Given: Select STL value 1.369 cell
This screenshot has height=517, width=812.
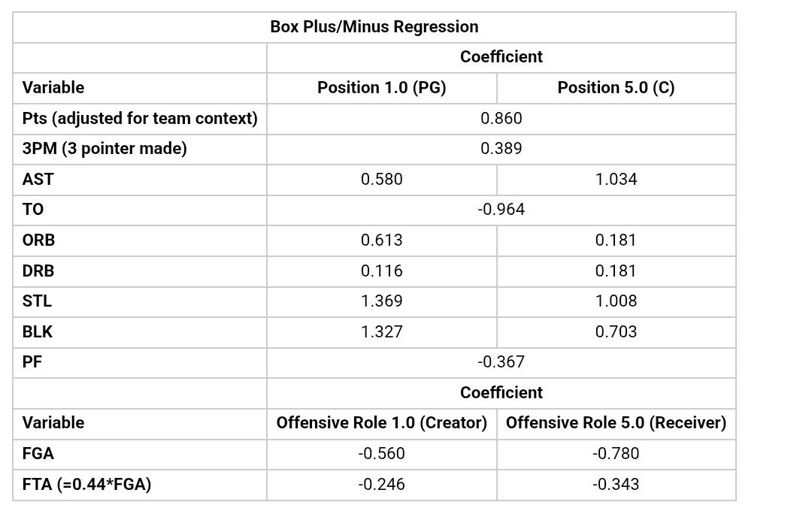Looking at the screenshot, I should (x=382, y=301).
